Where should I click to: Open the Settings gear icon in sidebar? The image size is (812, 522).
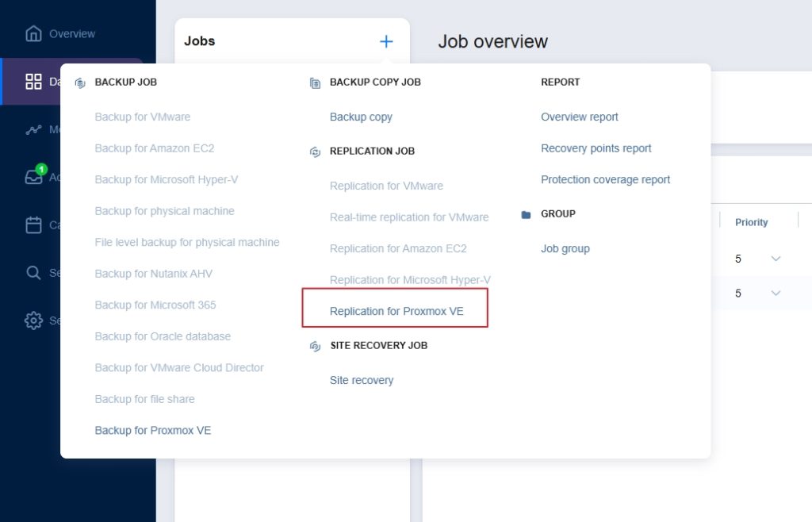tap(33, 320)
